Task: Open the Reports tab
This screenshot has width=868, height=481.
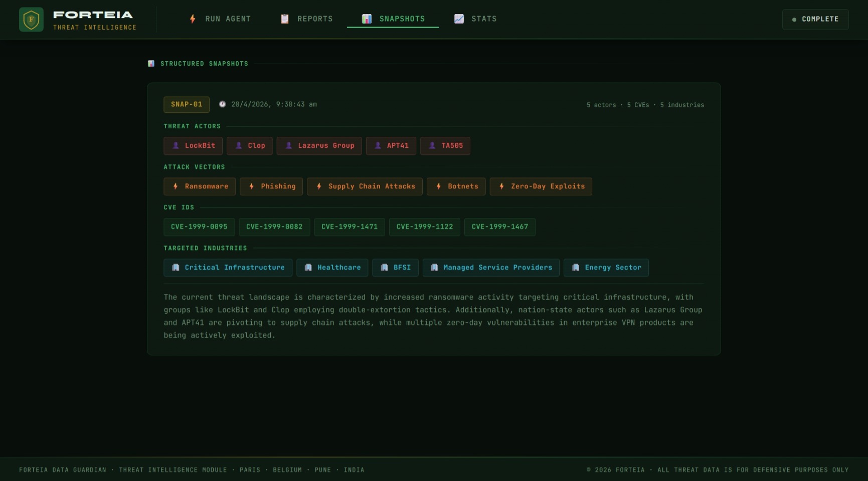Action: [306, 19]
